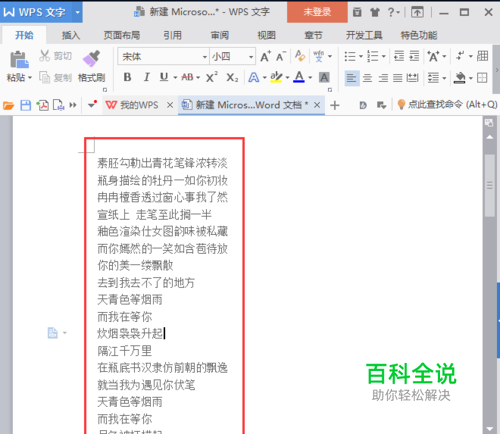This screenshot has width=500, height=434.
Task: Apply blue font color
Action: (299, 77)
